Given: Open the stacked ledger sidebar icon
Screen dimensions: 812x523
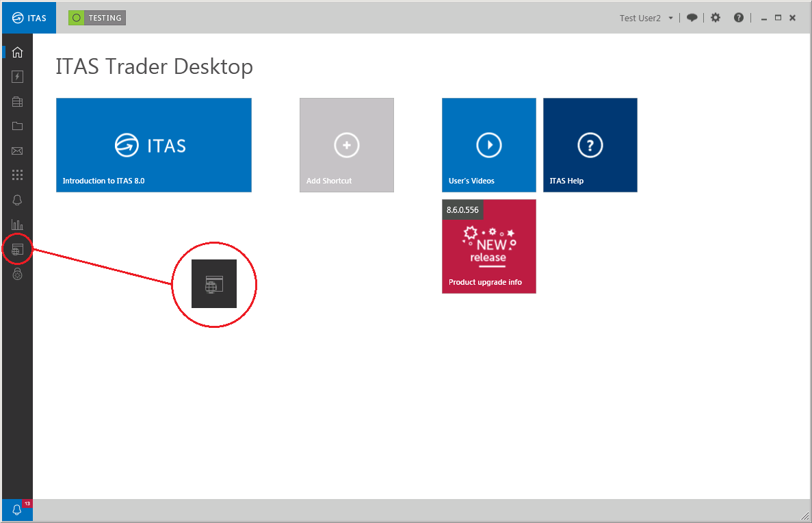Looking at the screenshot, I should (17, 101).
